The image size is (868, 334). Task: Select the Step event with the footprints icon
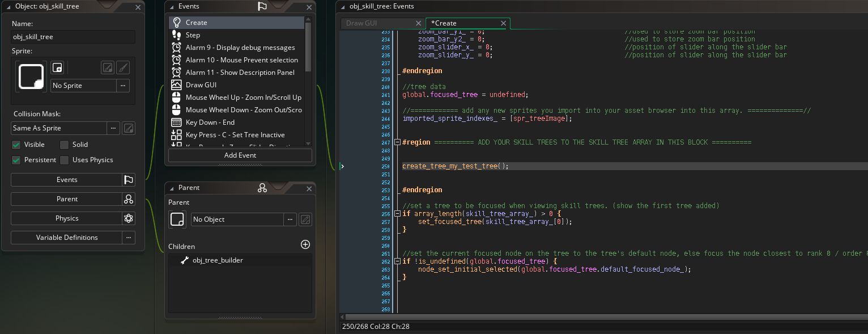[236, 35]
